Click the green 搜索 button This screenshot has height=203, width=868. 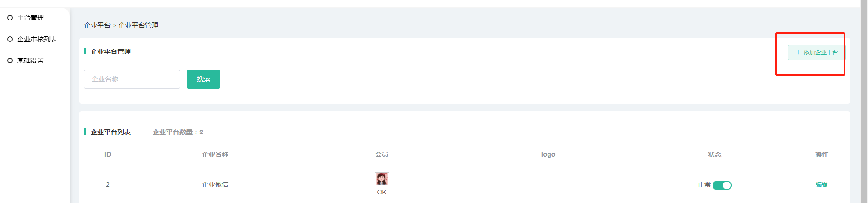[204, 79]
